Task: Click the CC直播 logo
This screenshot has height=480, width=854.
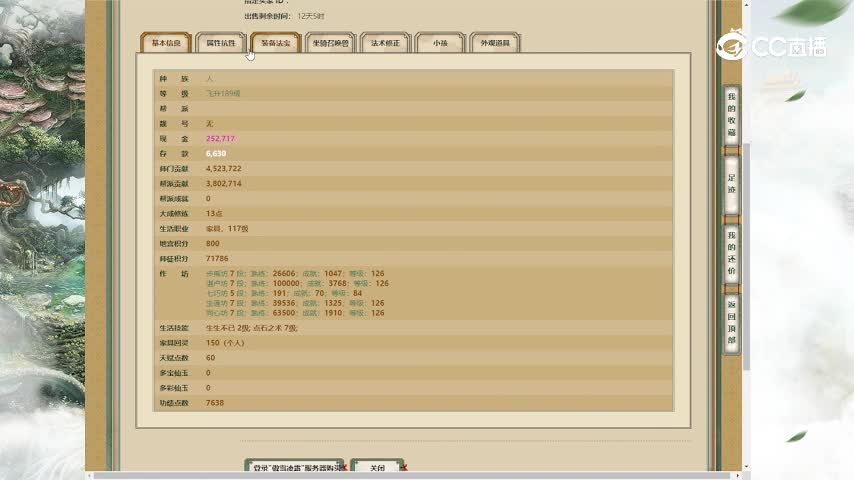Action: tap(769, 46)
